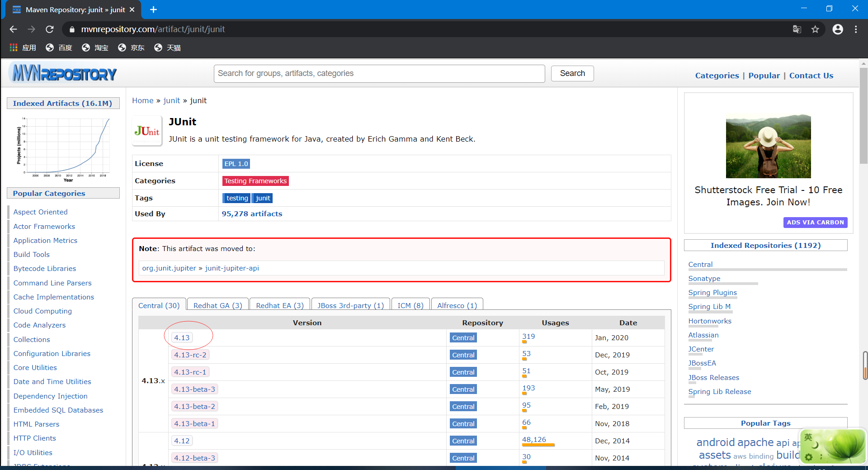Viewport: 868px width, 470px height.
Task: Open the 淘宝 bookmark
Action: (95, 47)
